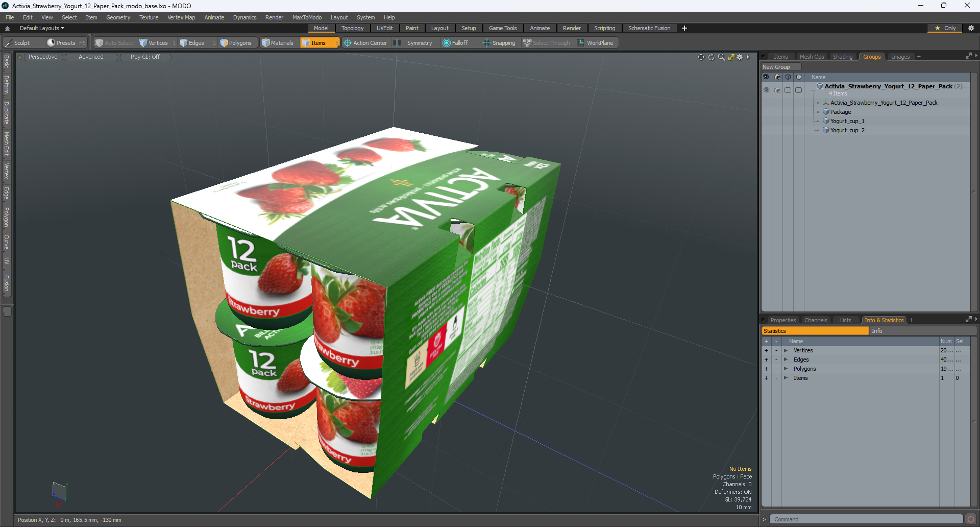Expand the Vertices statistics row

pyautogui.click(x=786, y=350)
